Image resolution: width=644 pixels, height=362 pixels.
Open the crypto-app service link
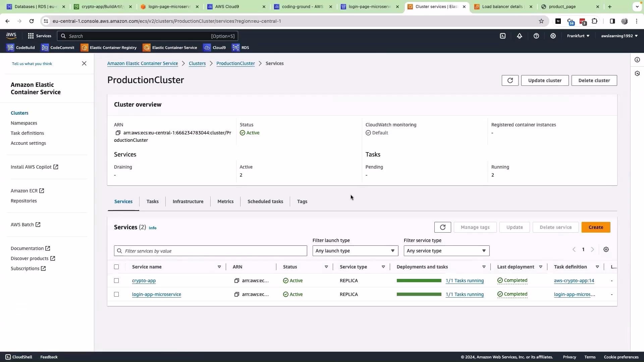click(x=144, y=281)
